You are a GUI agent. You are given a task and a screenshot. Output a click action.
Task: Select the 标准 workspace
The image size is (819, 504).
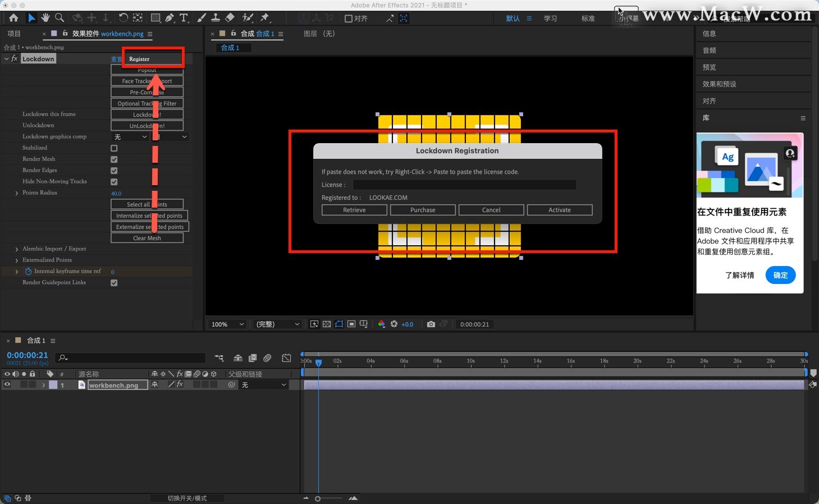[x=588, y=19]
